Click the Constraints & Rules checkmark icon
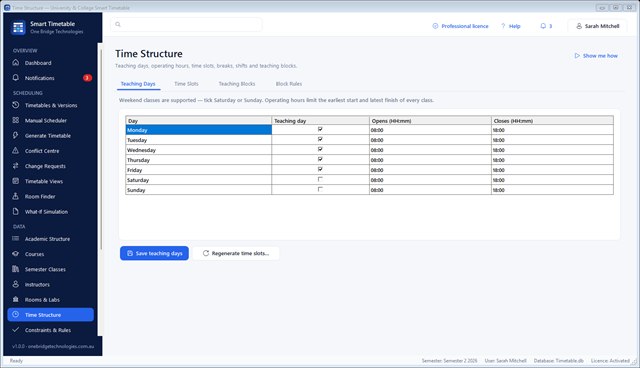 tap(16, 330)
